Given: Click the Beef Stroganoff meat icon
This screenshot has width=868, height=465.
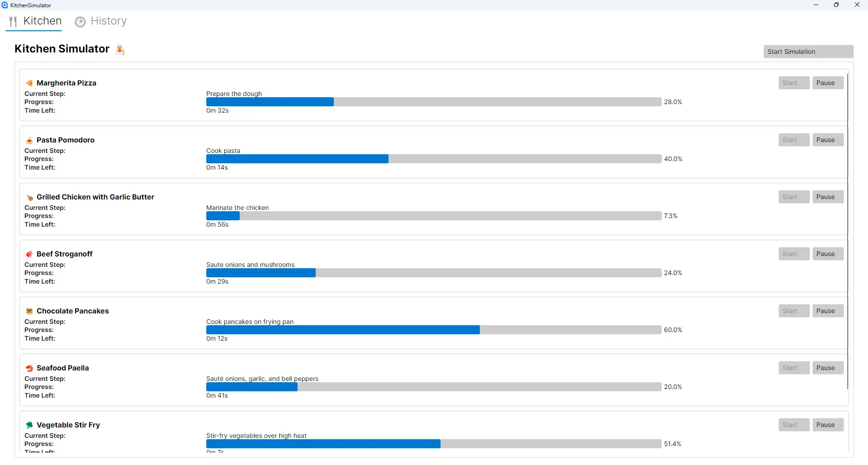Looking at the screenshot, I should (29, 254).
